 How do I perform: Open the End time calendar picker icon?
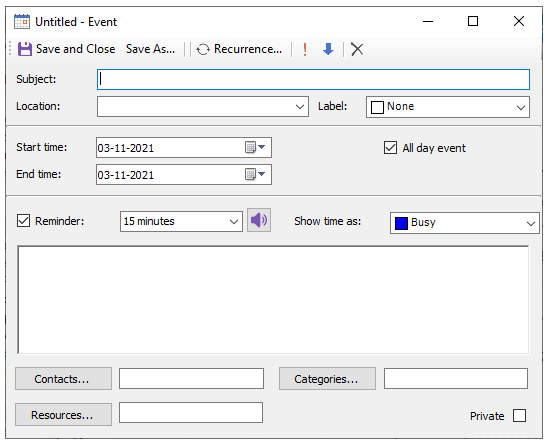255,174
